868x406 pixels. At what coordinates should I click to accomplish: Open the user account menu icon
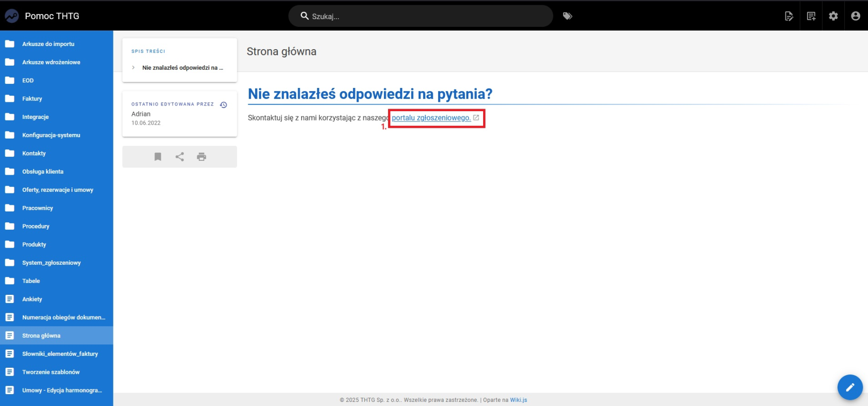coord(856,16)
